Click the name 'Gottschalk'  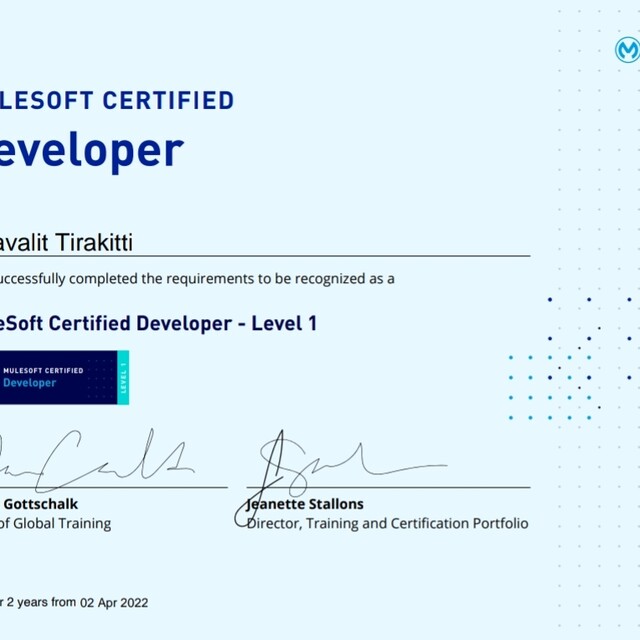coord(41,504)
